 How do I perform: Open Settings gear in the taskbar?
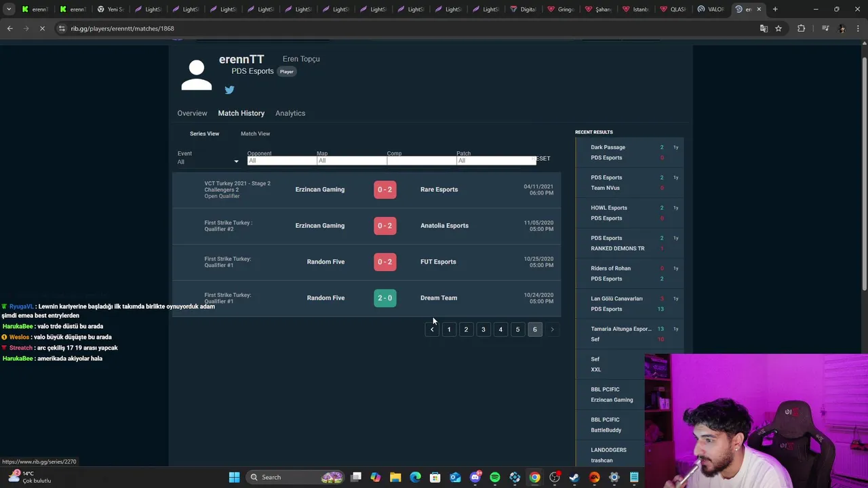[614, 477]
